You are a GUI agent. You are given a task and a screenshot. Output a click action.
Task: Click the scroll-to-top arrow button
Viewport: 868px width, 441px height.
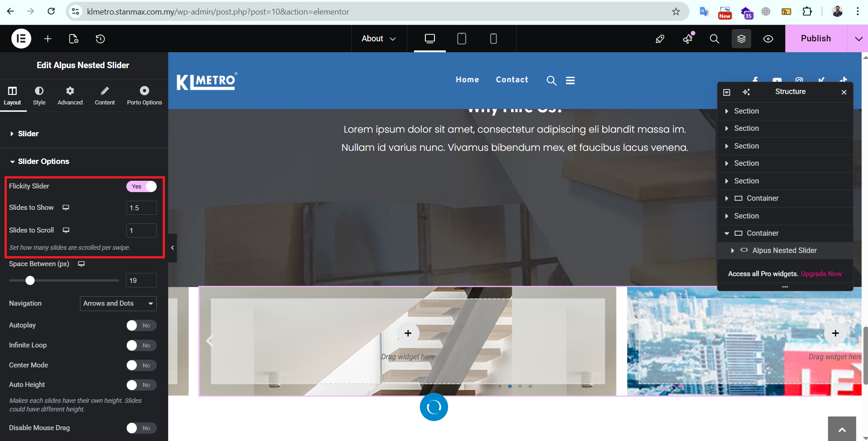pos(842,429)
